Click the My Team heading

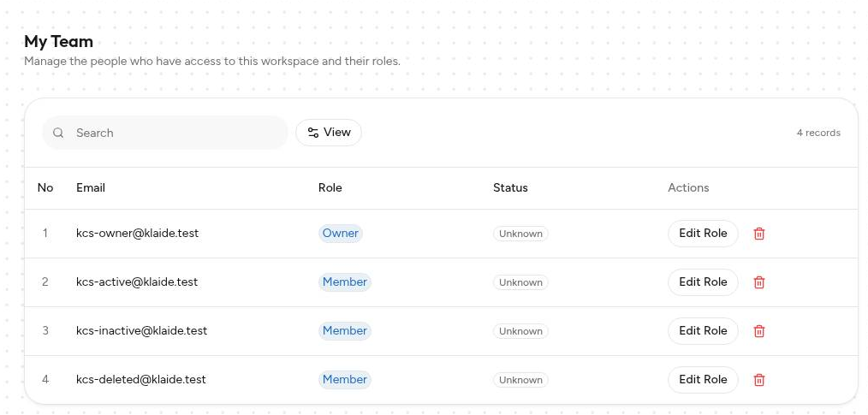click(59, 41)
